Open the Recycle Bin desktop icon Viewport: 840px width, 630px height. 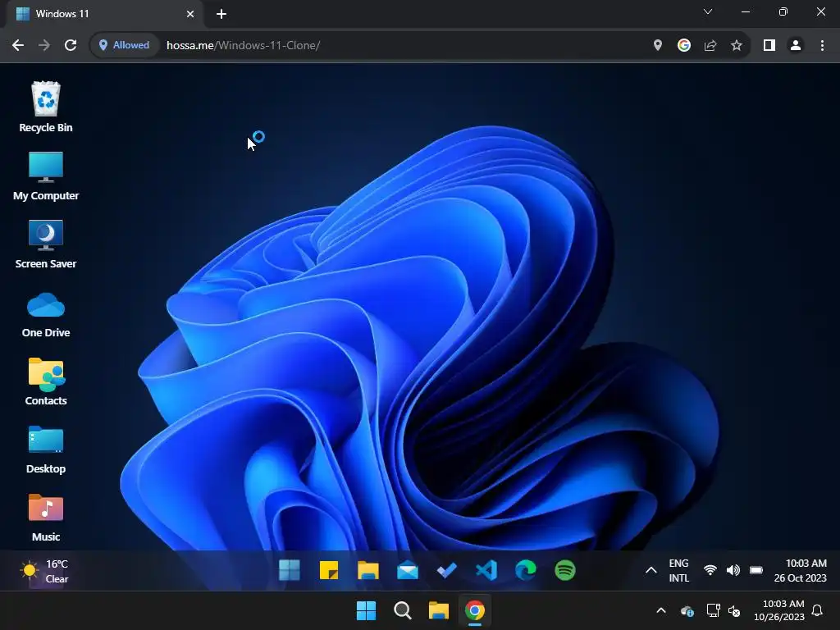(46, 107)
